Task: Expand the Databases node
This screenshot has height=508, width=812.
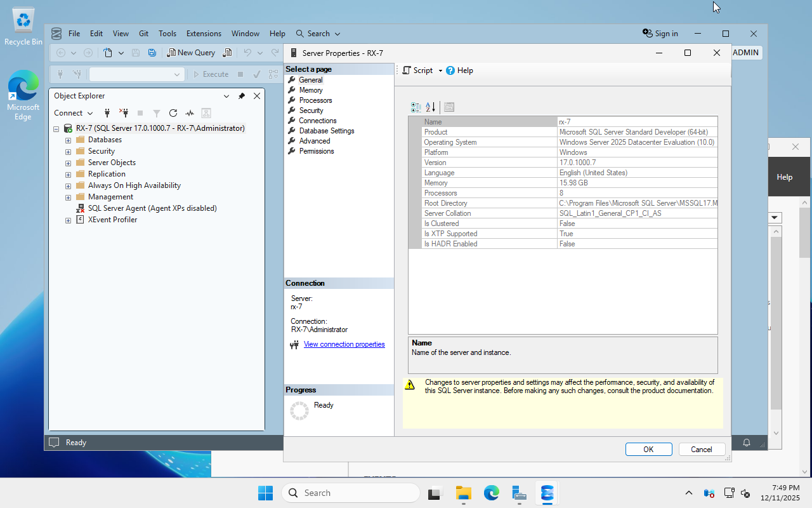Action: [x=68, y=139]
